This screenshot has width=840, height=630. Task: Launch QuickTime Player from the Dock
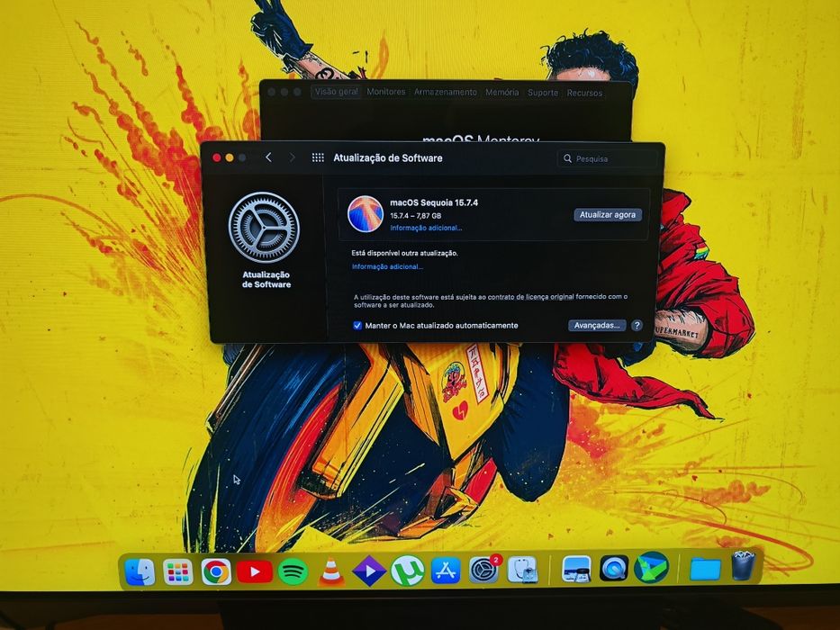click(x=614, y=569)
